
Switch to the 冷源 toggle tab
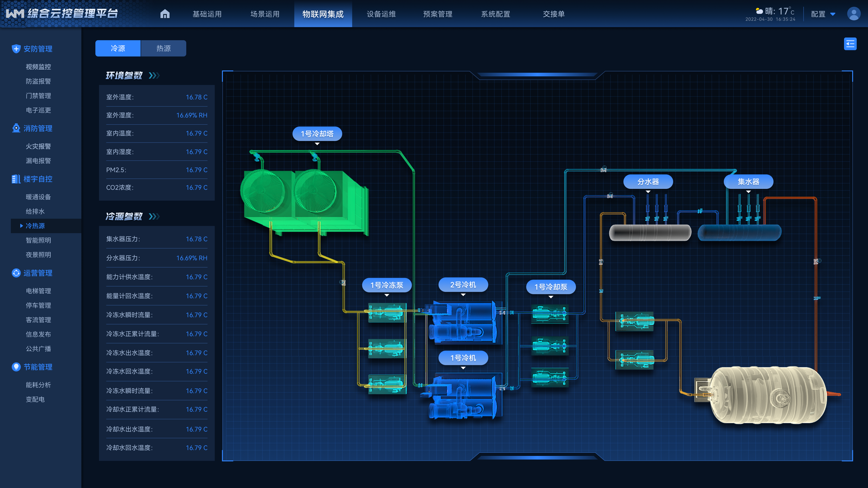[118, 49]
